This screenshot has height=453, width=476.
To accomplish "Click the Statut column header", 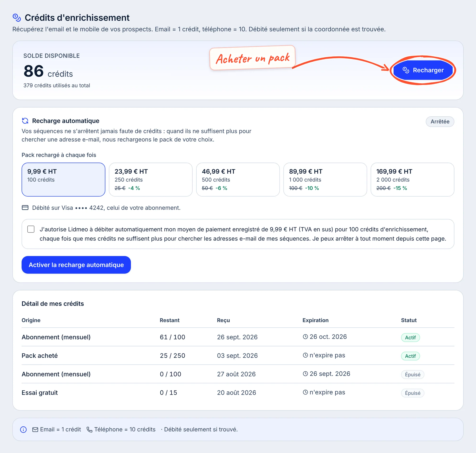I will pyautogui.click(x=409, y=320).
